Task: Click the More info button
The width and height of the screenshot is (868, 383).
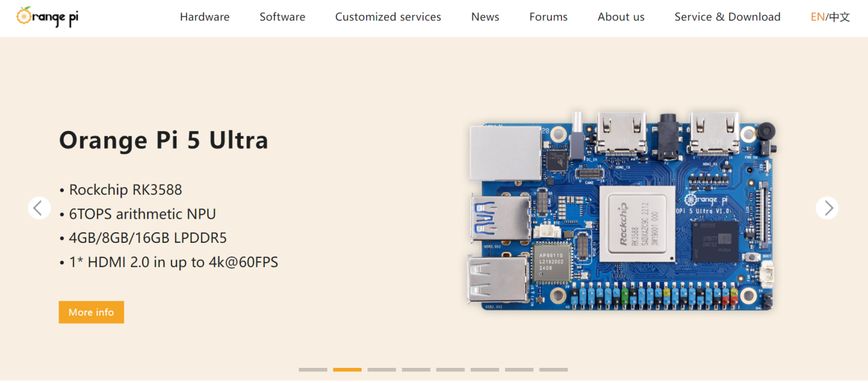Action: (91, 312)
